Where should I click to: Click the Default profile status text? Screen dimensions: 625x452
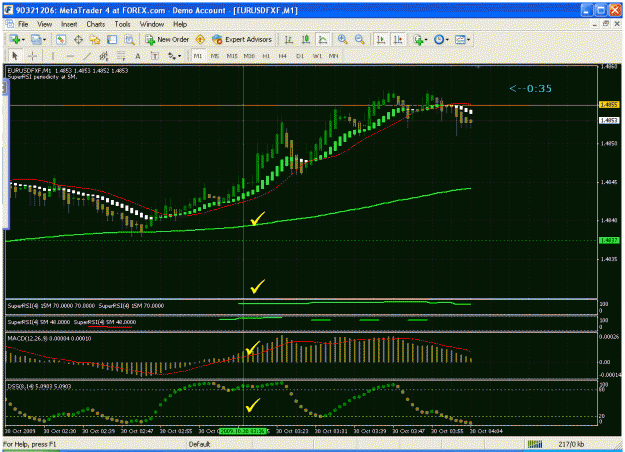tap(199, 444)
